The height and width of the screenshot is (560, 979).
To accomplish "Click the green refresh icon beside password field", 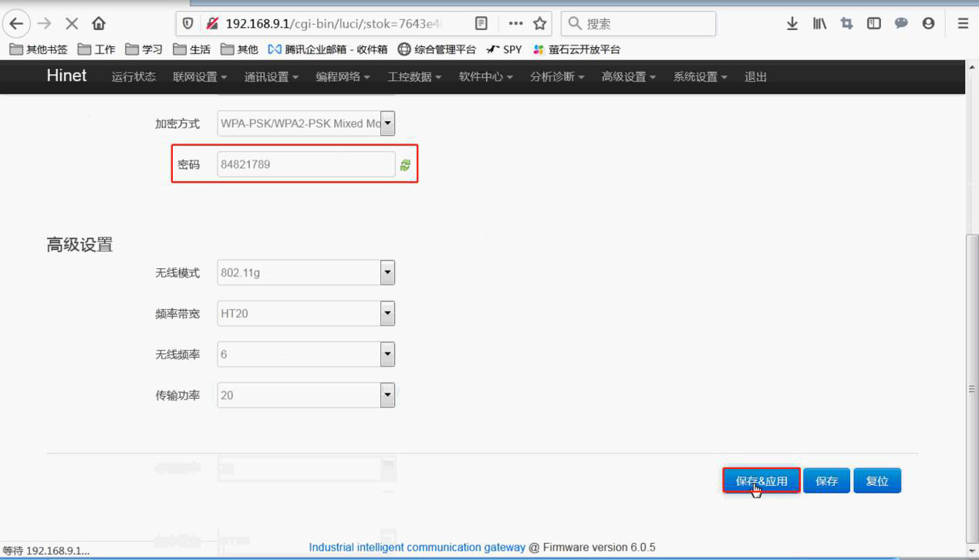I will [405, 164].
